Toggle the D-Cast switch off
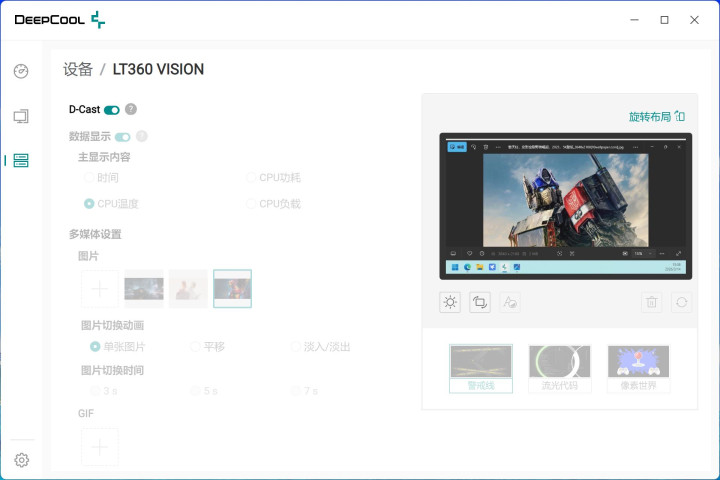720x480 pixels. click(x=112, y=110)
